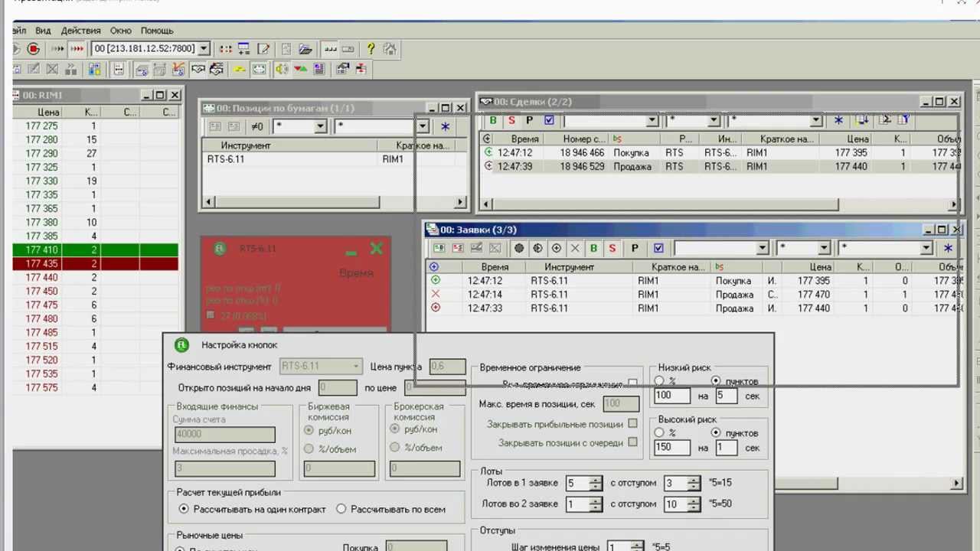Open the first asterisk dropdown in Сделки toolbar
The image size is (980, 551).
pyautogui.click(x=714, y=120)
